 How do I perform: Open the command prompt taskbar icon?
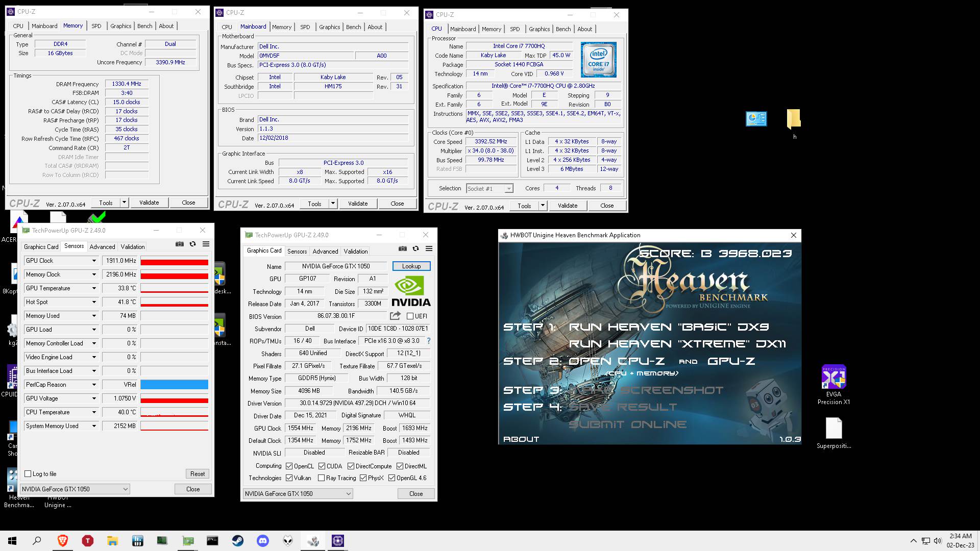coord(212,541)
